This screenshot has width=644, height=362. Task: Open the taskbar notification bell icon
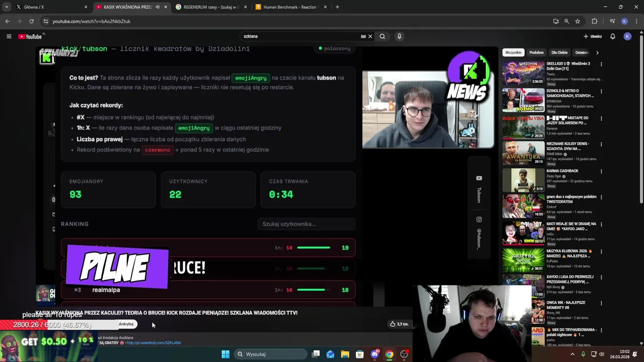tap(635, 354)
